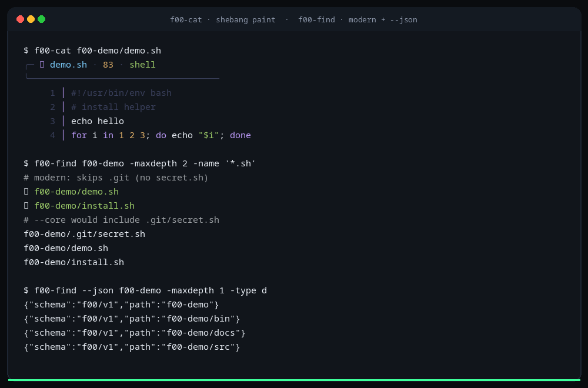The width and height of the screenshot is (588, 388).
Task: Click the JSON line with path "f00-demo/docs"
Action: tap(134, 333)
